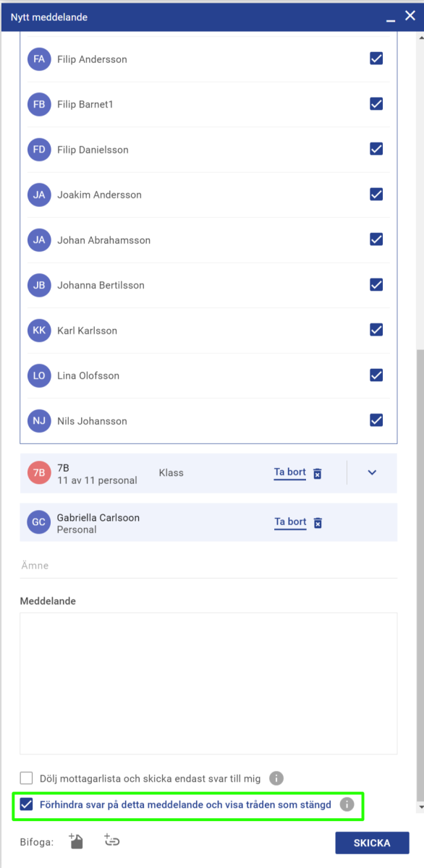Image resolution: width=424 pixels, height=868 pixels.
Task: Deselect Nils Johansson's checkbox
Action: click(376, 420)
